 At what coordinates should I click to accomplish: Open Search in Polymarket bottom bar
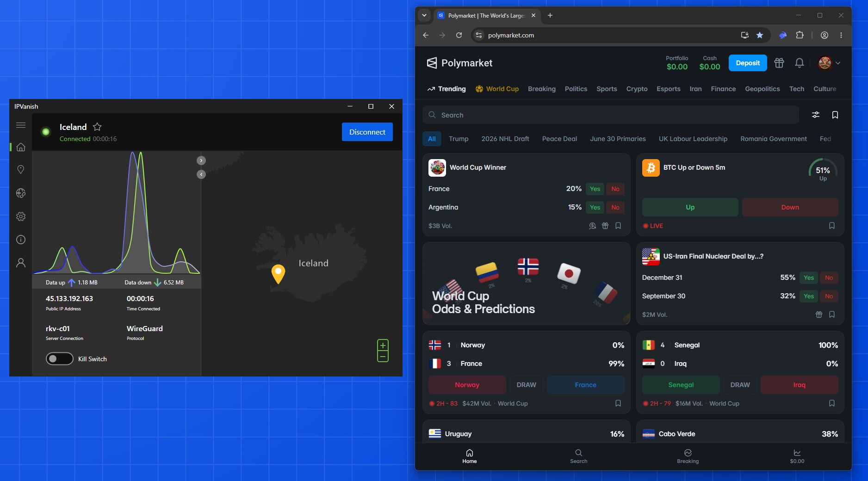[x=579, y=456]
